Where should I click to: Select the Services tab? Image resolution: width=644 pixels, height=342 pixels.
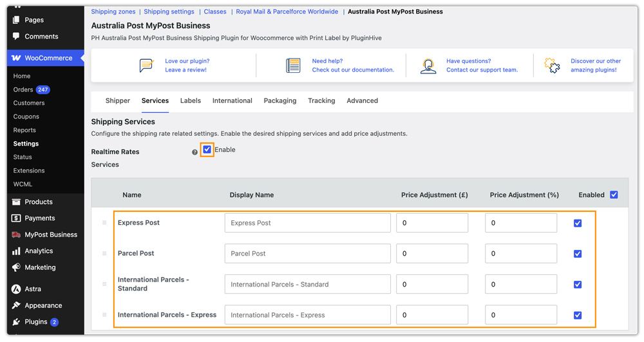click(155, 100)
